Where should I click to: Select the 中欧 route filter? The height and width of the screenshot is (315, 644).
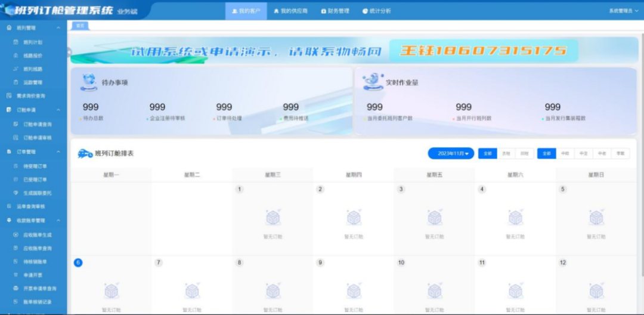click(565, 153)
